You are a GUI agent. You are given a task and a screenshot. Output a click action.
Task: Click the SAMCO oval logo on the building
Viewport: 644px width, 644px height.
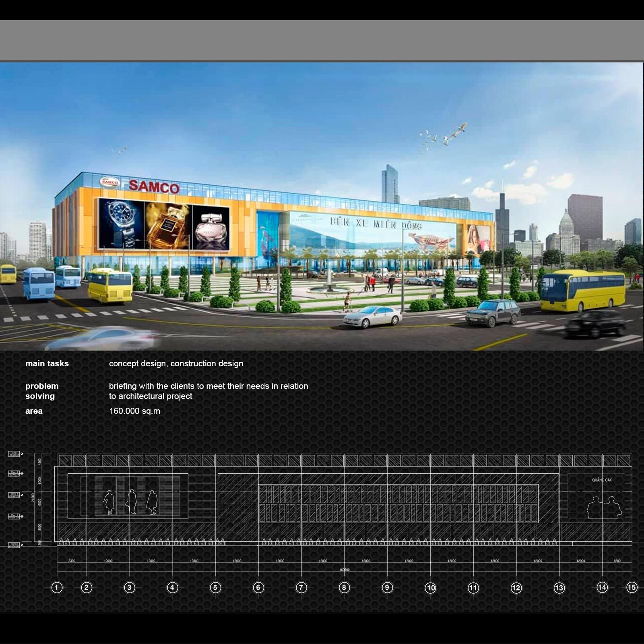tap(109, 182)
